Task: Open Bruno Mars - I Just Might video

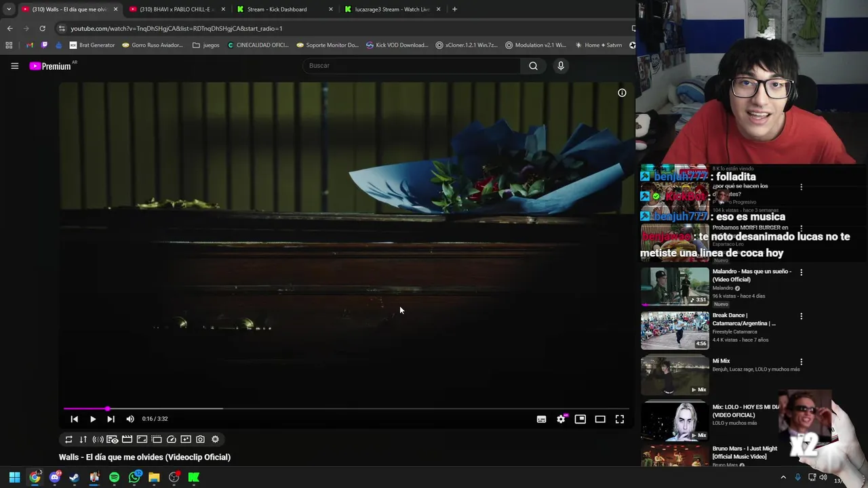Action: [x=675, y=455]
